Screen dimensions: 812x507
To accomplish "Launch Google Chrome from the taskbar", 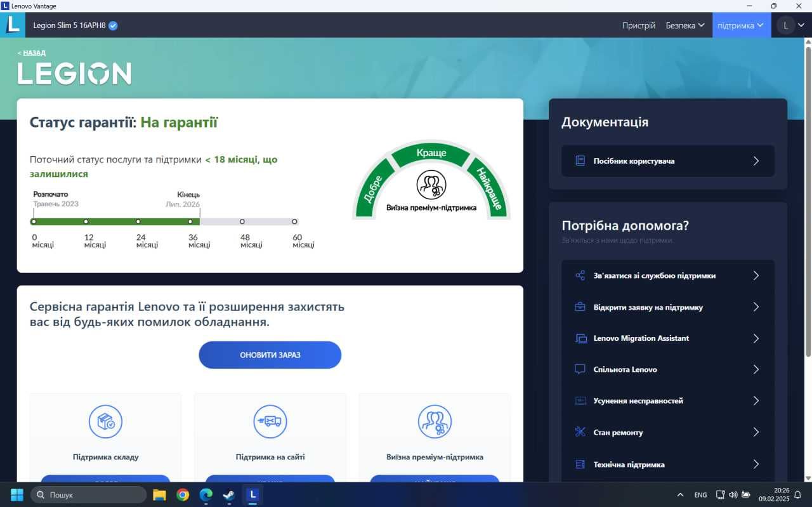I will (x=183, y=494).
